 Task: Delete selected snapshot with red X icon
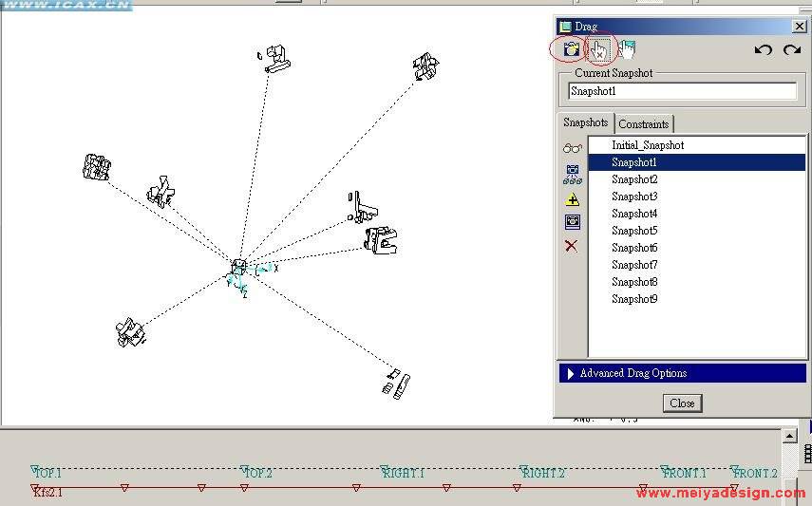click(x=572, y=246)
